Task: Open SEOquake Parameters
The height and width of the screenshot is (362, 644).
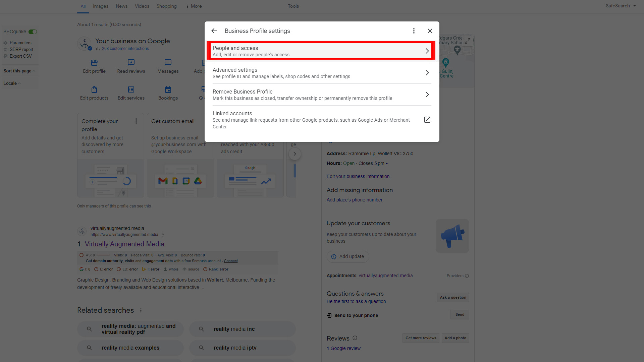Action: click(x=20, y=43)
